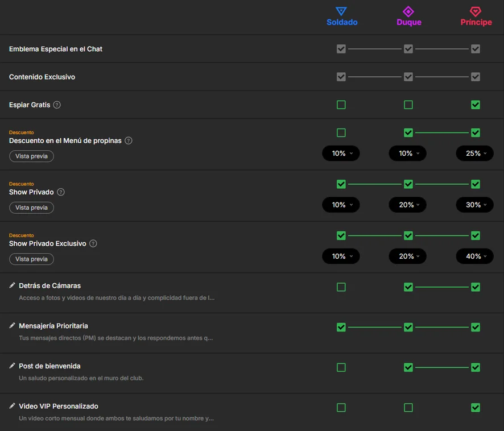Click the blue Soldado triangle icon

(x=341, y=11)
